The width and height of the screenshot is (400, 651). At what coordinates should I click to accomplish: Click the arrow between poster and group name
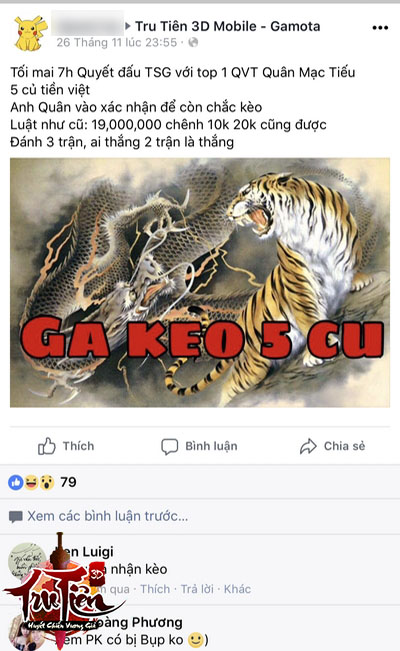128,26
